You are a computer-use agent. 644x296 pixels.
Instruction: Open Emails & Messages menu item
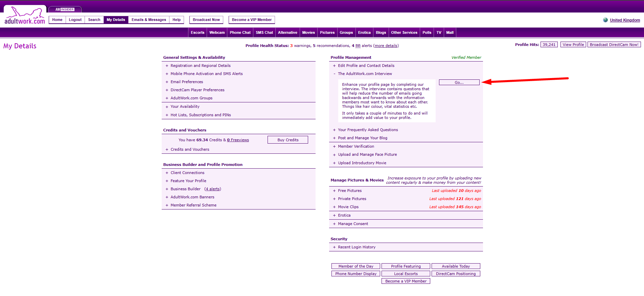(x=148, y=20)
